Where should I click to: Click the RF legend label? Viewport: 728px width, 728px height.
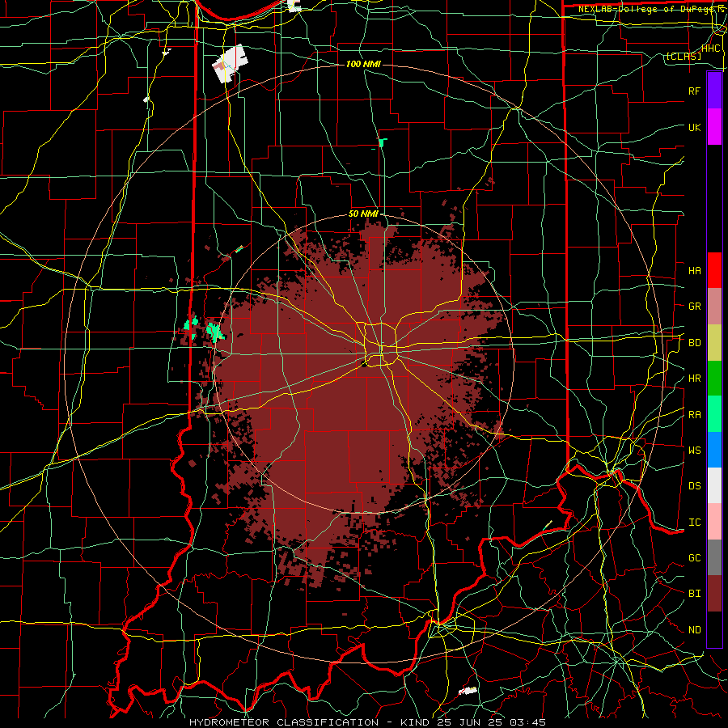coord(694,91)
